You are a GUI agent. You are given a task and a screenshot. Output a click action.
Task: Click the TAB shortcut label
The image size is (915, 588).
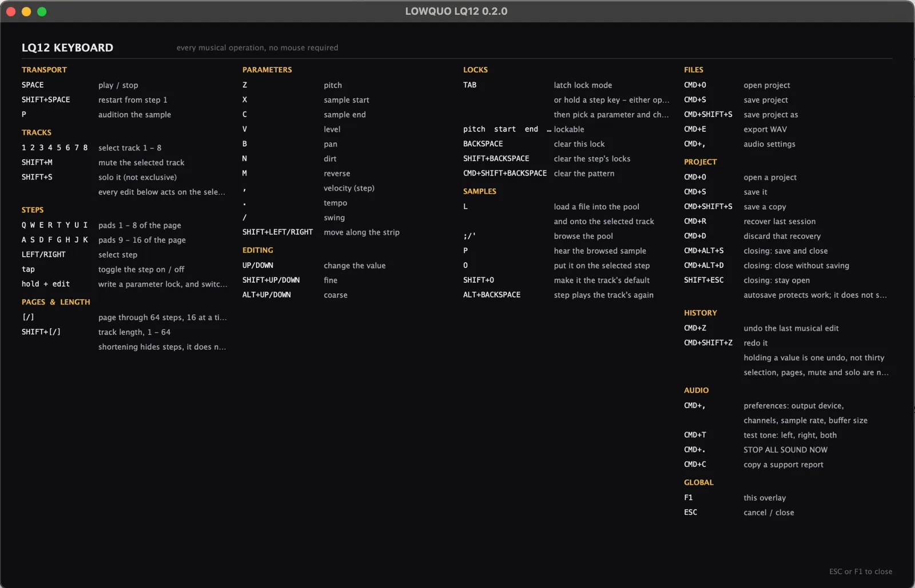[470, 85]
